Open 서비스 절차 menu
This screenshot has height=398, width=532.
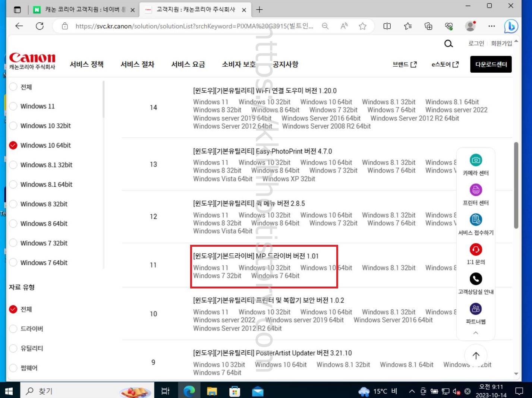click(x=137, y=64)
